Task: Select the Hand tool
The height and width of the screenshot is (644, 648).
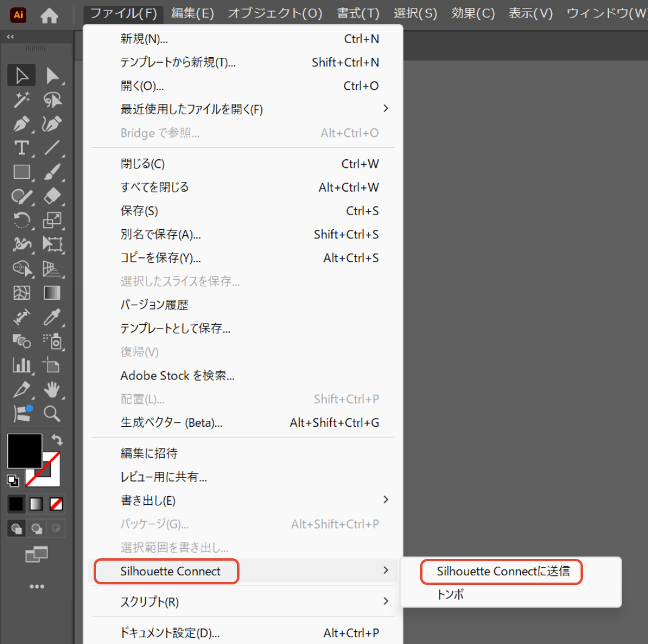Action: 52,389
